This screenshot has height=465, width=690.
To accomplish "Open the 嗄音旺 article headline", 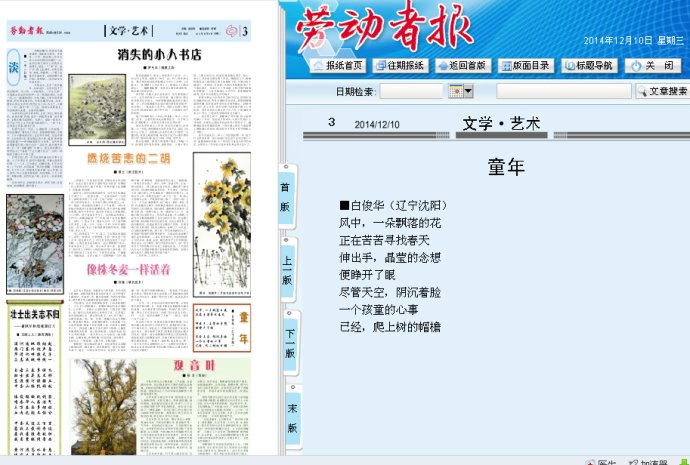I will [194, 365].
